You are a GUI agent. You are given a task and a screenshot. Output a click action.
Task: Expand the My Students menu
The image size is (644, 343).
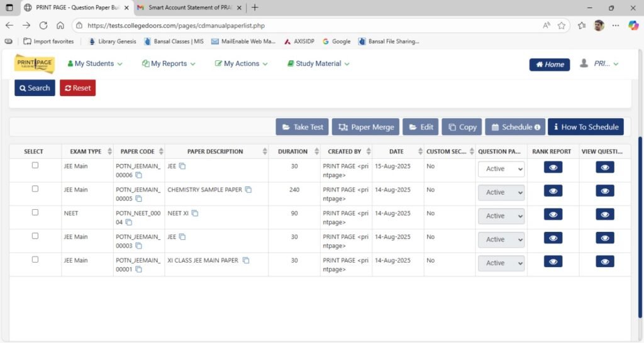(x=95, y=64)
